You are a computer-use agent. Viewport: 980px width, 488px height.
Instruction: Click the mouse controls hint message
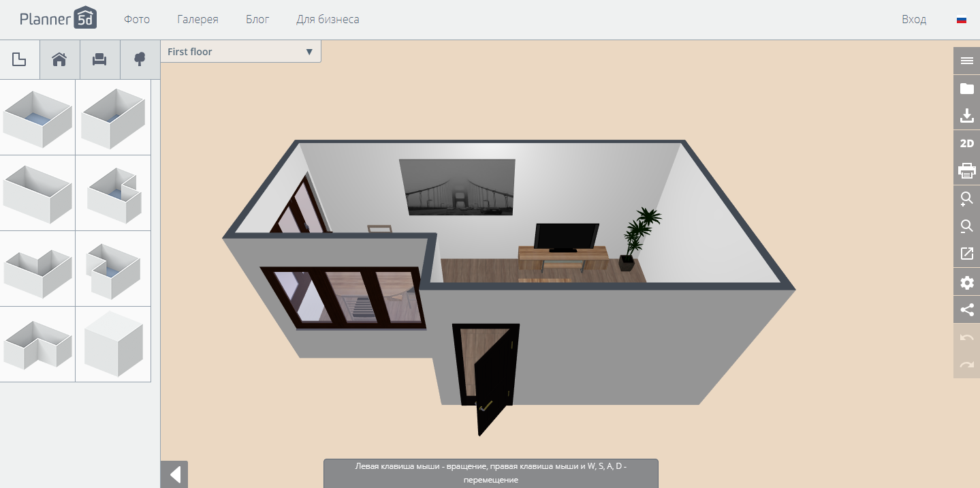490,474
